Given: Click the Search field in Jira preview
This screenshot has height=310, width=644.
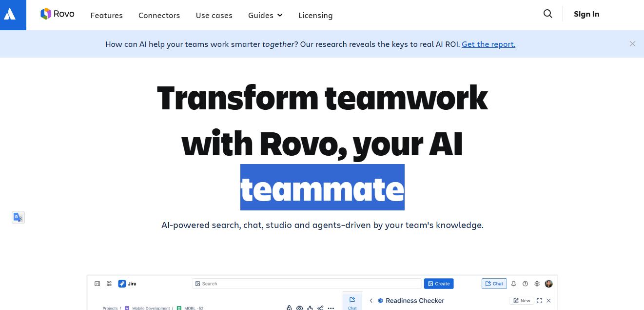Looking at the screenshot, I should pos(307,284).
